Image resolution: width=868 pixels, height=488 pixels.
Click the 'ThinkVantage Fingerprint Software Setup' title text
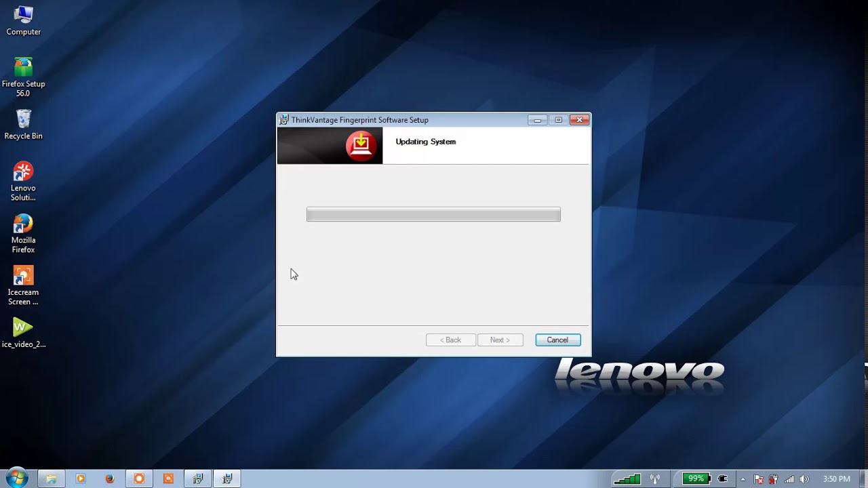[360, 120]
